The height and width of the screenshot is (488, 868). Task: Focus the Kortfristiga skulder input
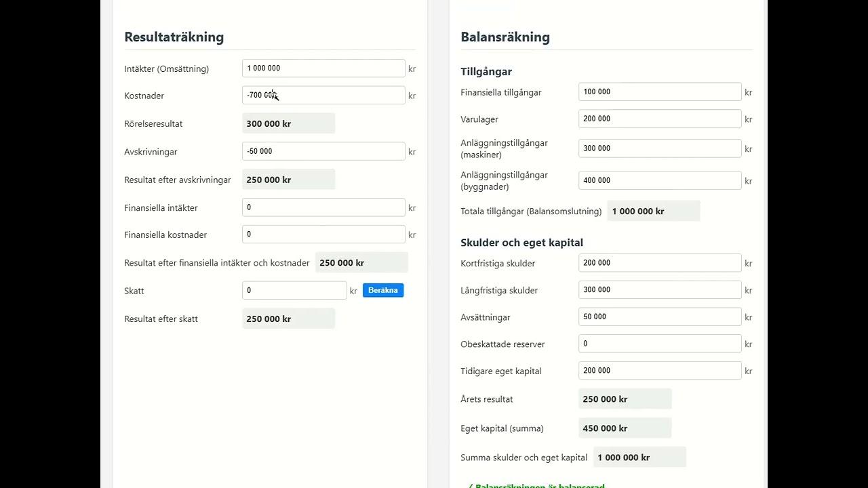(x=660, y=263)
